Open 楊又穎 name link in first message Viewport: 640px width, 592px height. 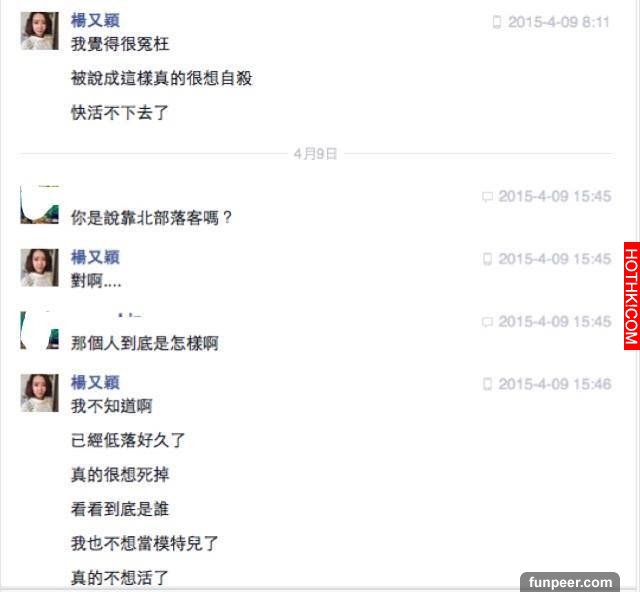(x=95, y=20)
